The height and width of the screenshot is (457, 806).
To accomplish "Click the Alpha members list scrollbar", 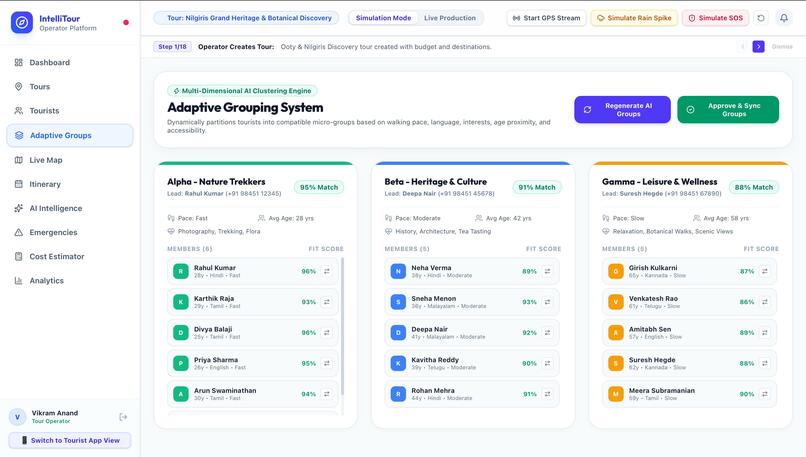I will pos(342,326).
